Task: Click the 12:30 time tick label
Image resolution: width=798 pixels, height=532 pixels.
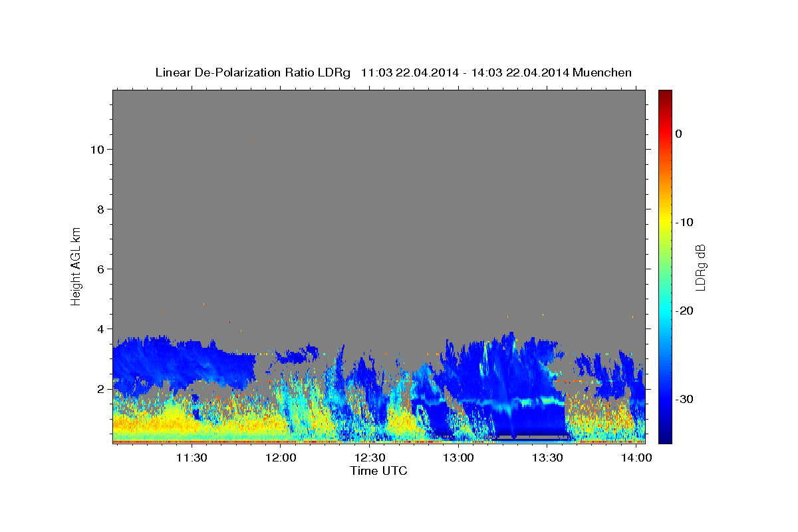Action: [370, 458]
